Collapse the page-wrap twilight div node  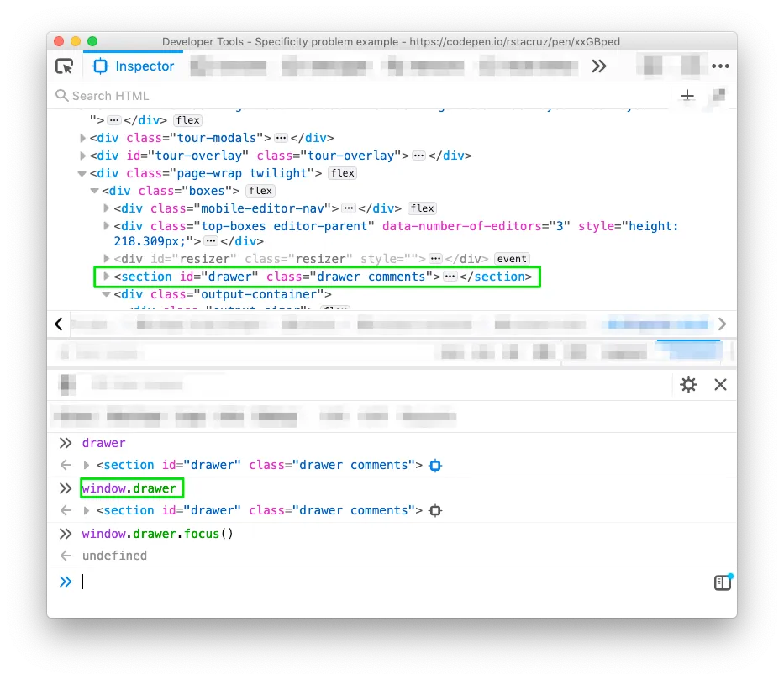coord(82,172)
